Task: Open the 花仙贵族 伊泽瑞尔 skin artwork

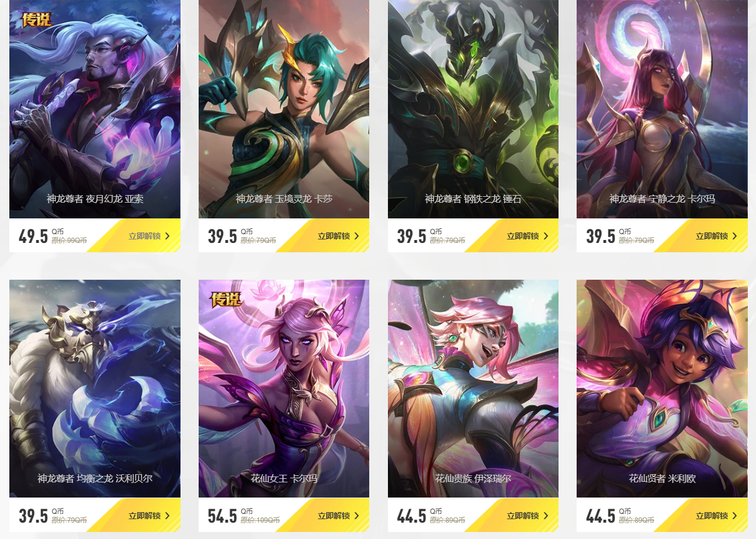Action: pyautogui.click(x=473, y=388)
